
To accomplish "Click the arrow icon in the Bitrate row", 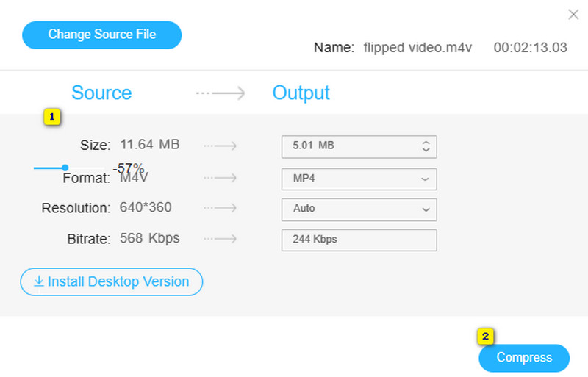I will [220, 239].
